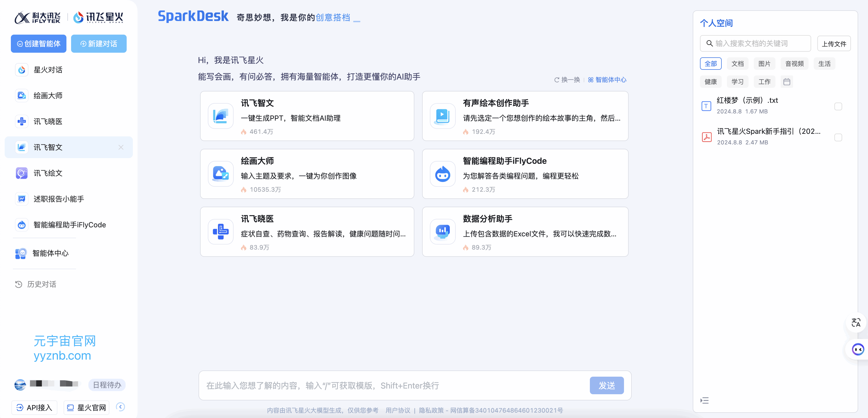The width and height of the screenshot is (868, 418).
Task: Close the 讯飞智文 sidebar entry
Action: coord(121,147)
